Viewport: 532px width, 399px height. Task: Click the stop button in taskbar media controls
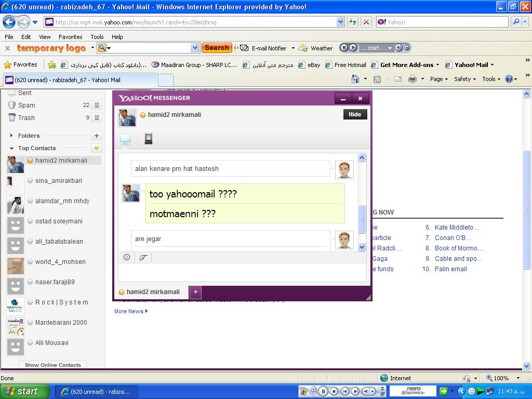click(334, 392)
